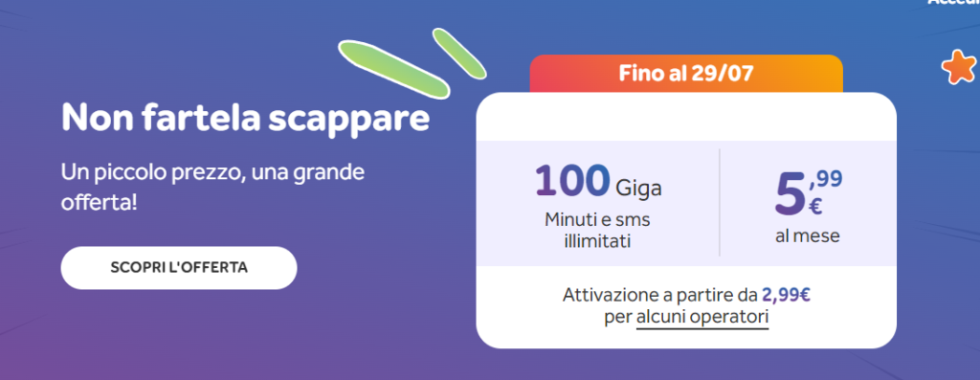Click the al mese label
980x380 pixels.
(x=808, y=236)
